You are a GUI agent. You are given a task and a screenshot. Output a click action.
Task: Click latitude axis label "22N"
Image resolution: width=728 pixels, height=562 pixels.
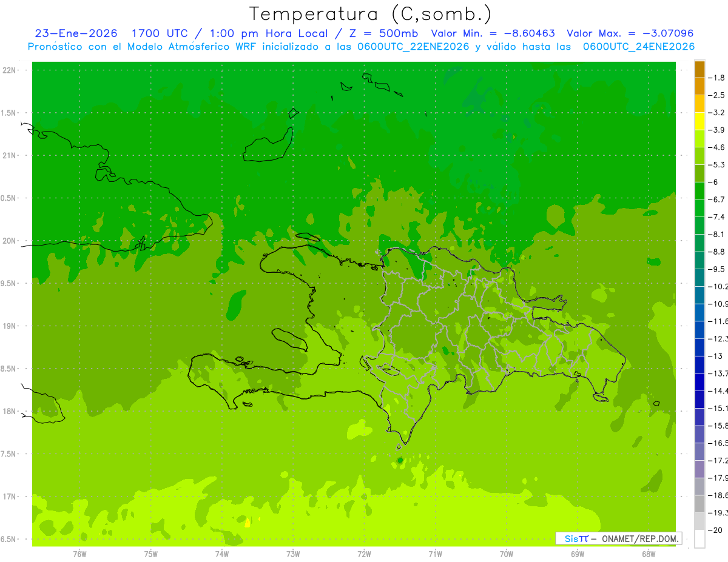click(x=8, y=70)
